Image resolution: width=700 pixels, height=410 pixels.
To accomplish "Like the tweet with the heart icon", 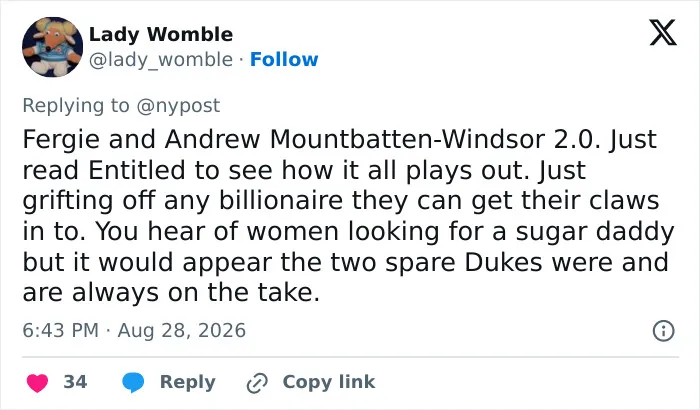I will pos(38,383).
